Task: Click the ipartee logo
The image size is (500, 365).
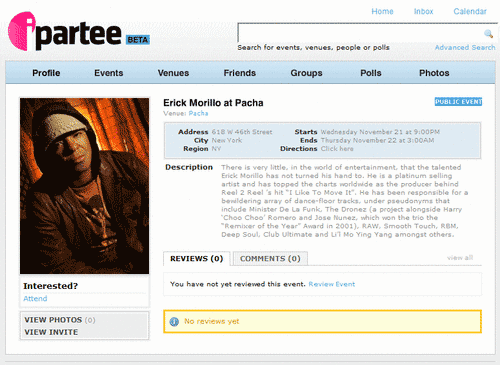Action: tap(65, 32)
